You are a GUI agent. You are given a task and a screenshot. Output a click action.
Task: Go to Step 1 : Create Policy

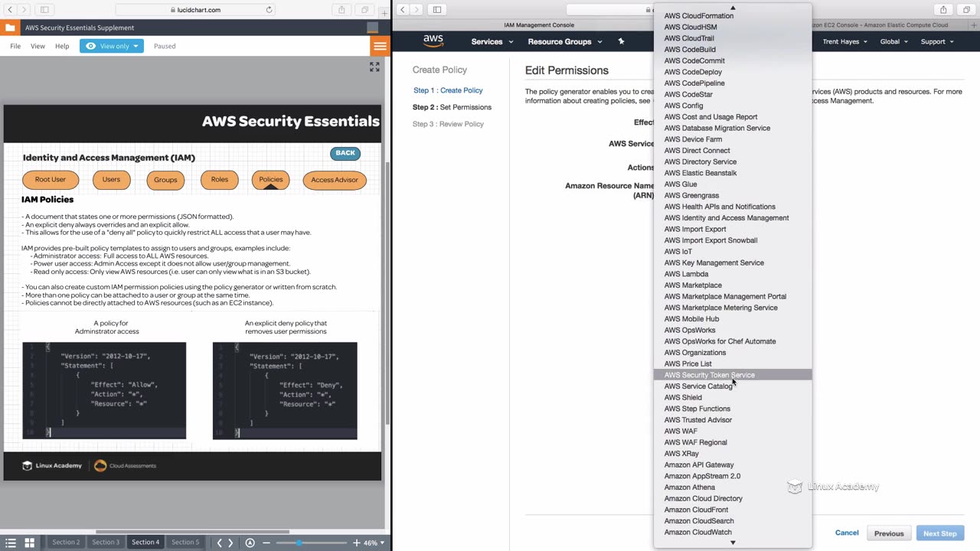point(448,90)
